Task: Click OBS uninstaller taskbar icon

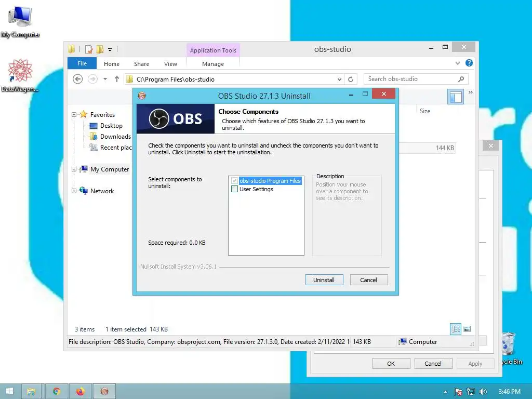Action: [x=104, y=391]
